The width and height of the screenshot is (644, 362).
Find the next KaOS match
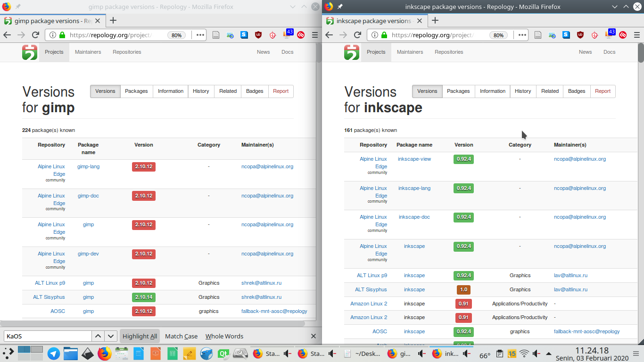111,336
